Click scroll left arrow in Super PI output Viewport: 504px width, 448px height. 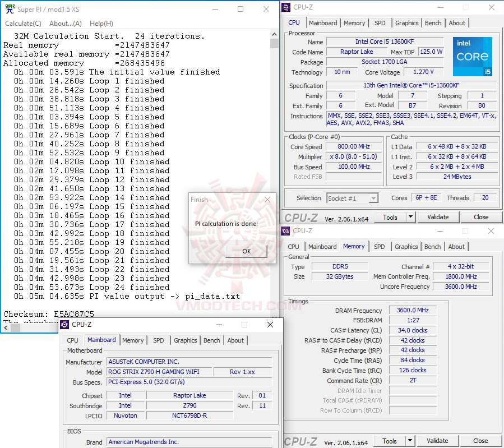[x=6, y=328]
